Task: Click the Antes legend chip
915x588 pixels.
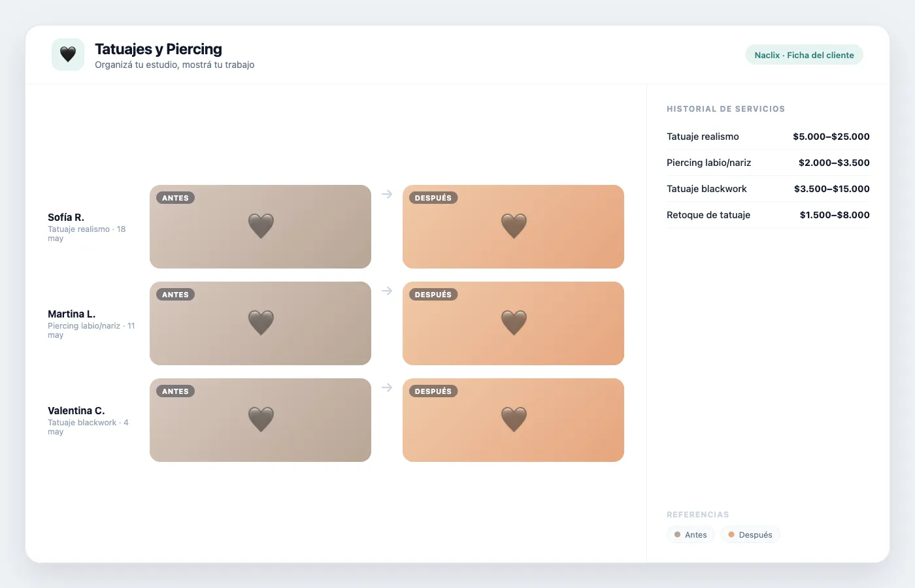Action: pos(691,534)
